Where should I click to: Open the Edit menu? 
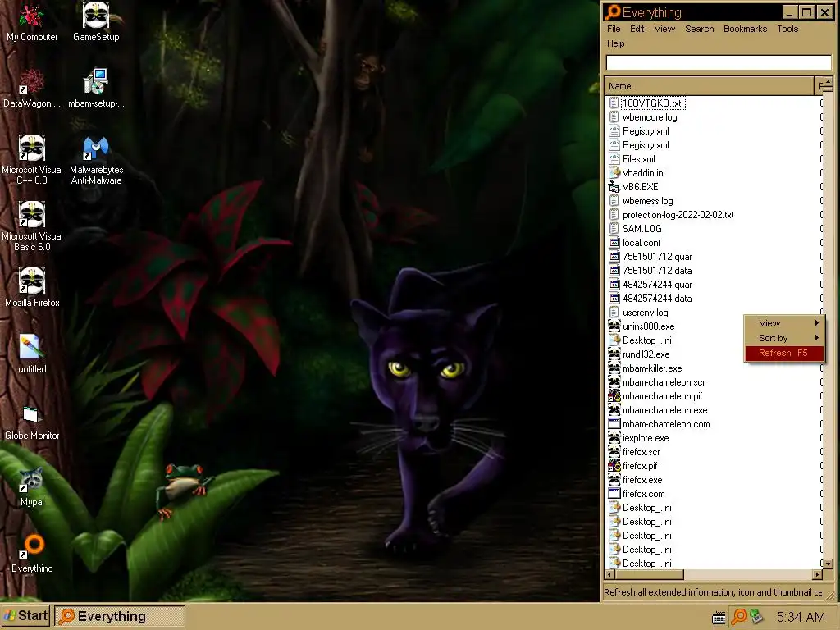(637, 29)
